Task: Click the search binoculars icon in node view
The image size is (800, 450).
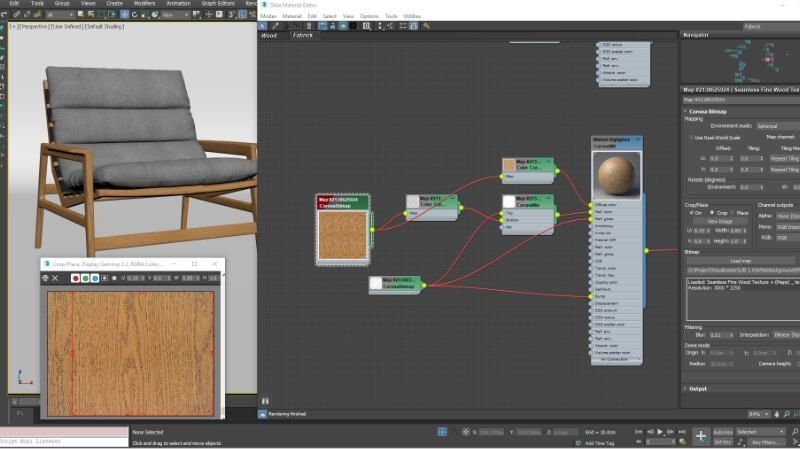Action: [265, 401]
